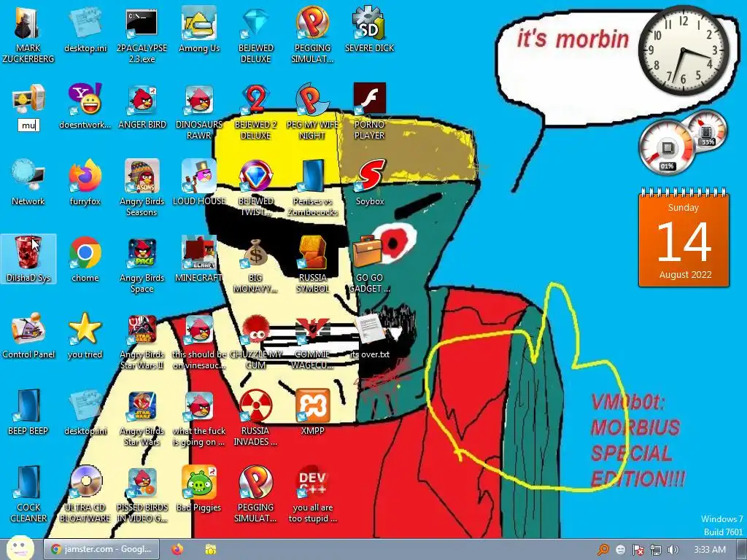This screenshot has width=747, height=560.
Task: Click the analog clock gadget
Action: [683, 50]
